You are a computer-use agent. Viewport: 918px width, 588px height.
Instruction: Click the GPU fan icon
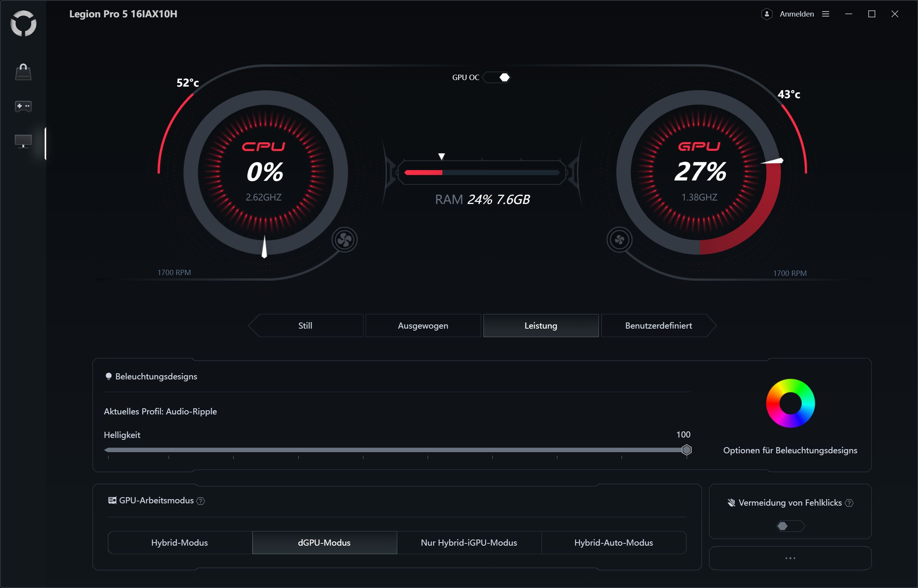tap(619, 240)
